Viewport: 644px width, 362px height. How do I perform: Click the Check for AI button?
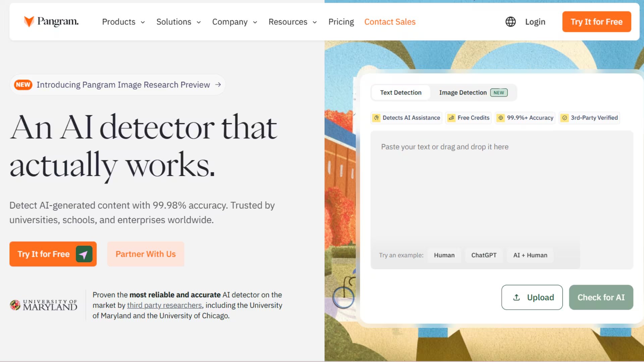coord(601,297)
